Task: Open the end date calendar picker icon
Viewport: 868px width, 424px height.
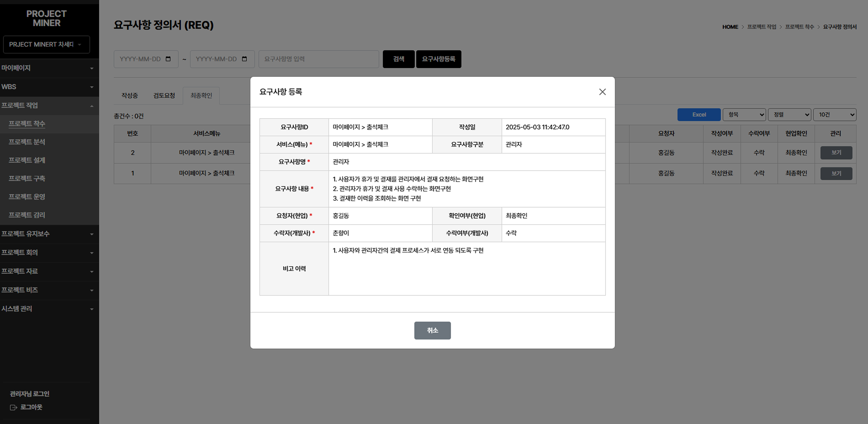Action: click(x=245, y=59)
